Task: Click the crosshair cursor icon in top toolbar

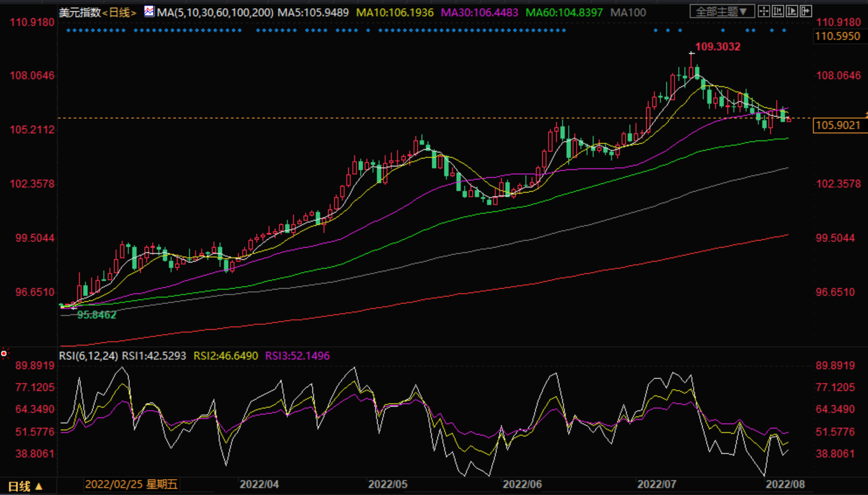Action: (x=764, y=11)
